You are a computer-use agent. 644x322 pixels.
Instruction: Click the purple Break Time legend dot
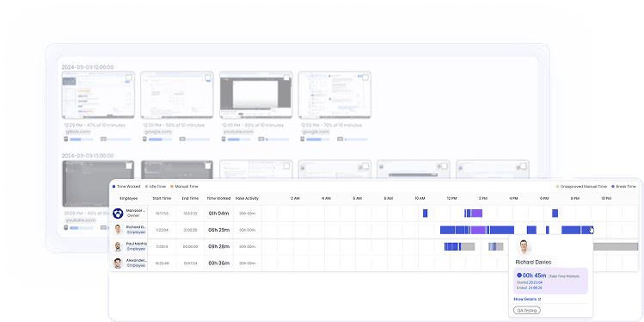[613, 187]
